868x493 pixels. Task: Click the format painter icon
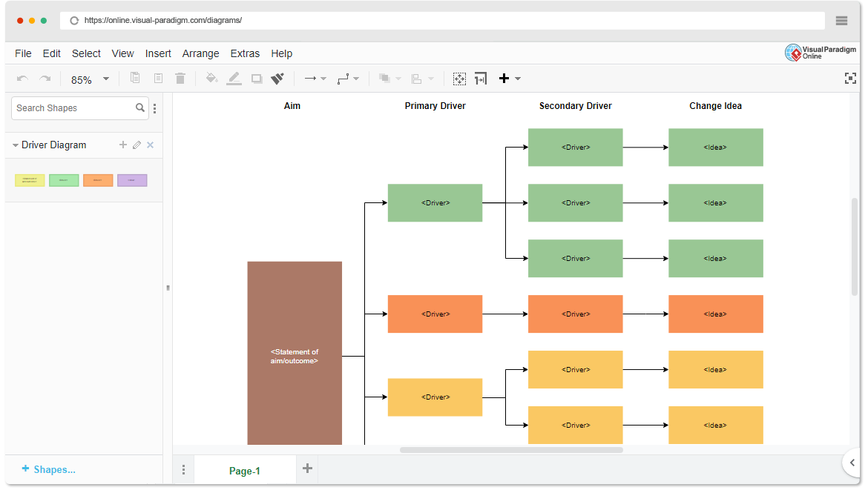point(277,79)
